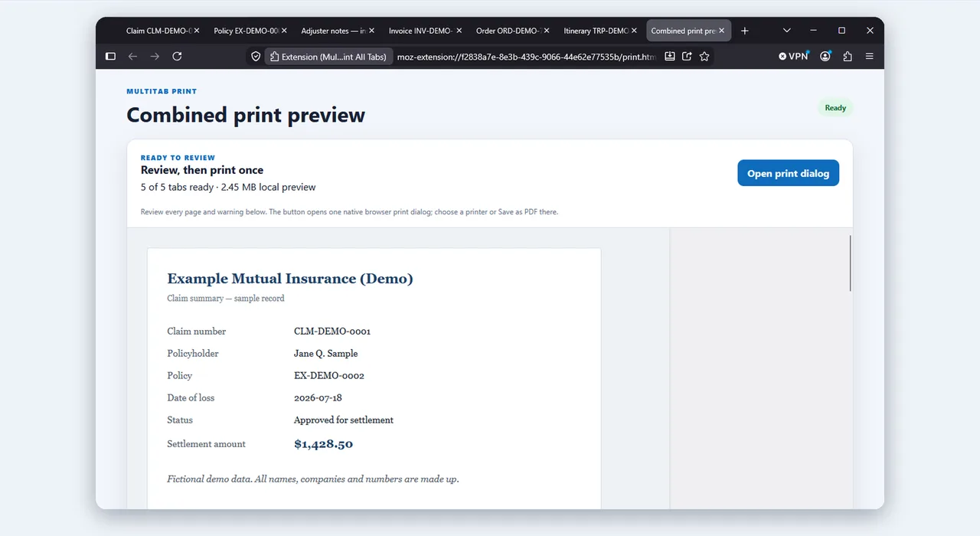The width and height of the screenshot is (980, 536).
Task: Minimize the browser window
Action: 813,31
